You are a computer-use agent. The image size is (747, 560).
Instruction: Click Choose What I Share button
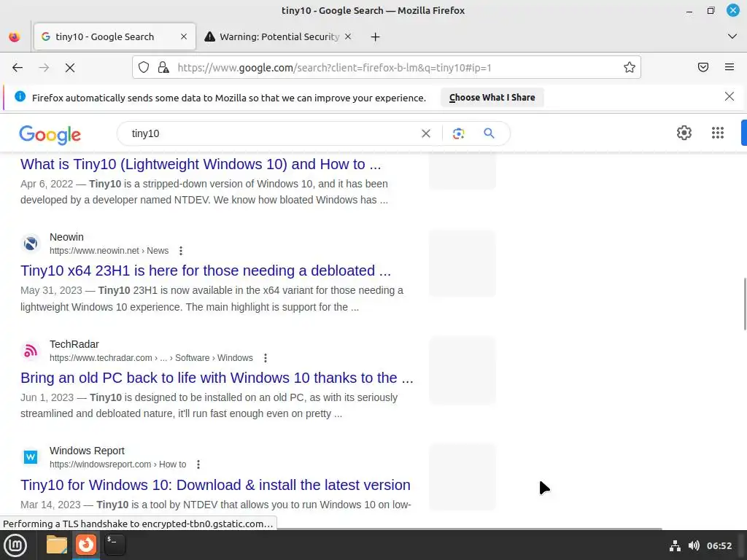tap(492, 97)
